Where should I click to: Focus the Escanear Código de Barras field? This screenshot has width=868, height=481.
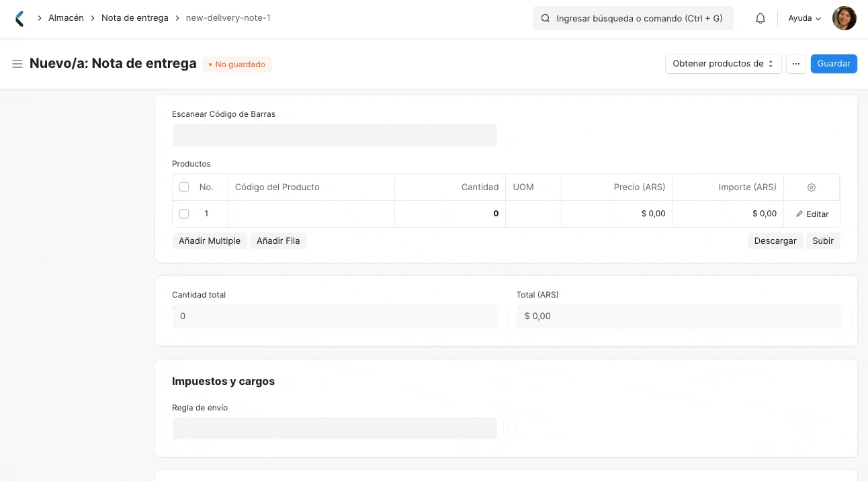coord(335,135)
